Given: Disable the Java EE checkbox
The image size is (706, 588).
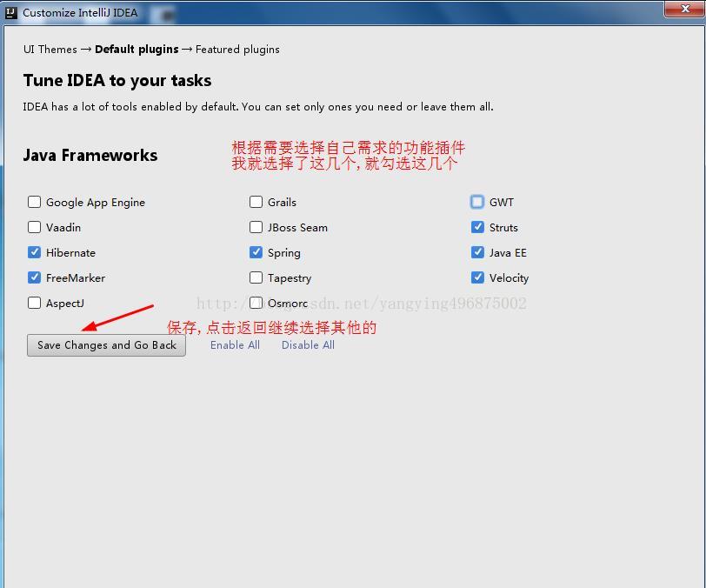Looking at the screenshot, I should [477, 252].
